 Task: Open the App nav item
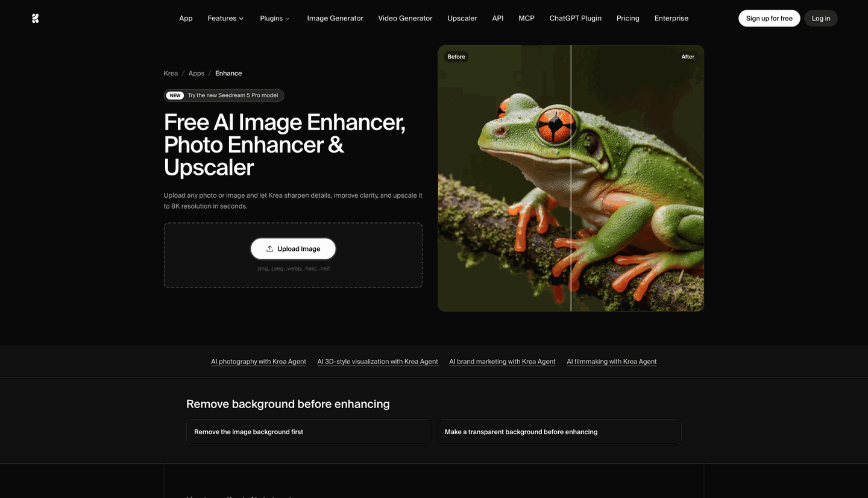tap(186, 18)
